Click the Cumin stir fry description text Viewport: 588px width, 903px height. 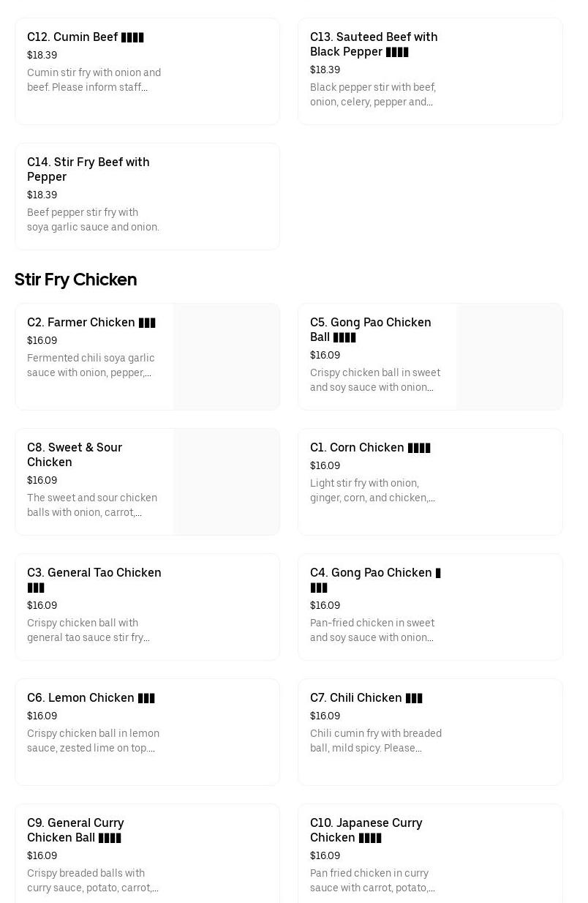pyautogui.click(x=94, y=80)
